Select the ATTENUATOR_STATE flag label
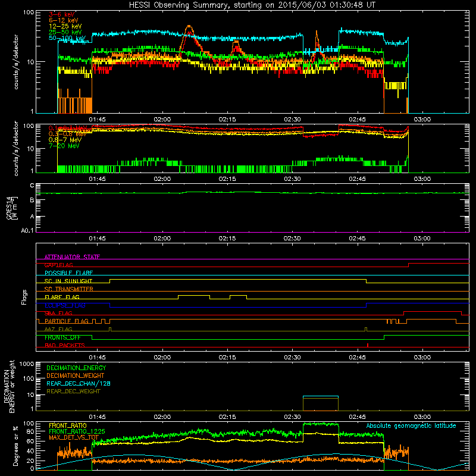This screenshot has height=476, width=476. (72, 257)
